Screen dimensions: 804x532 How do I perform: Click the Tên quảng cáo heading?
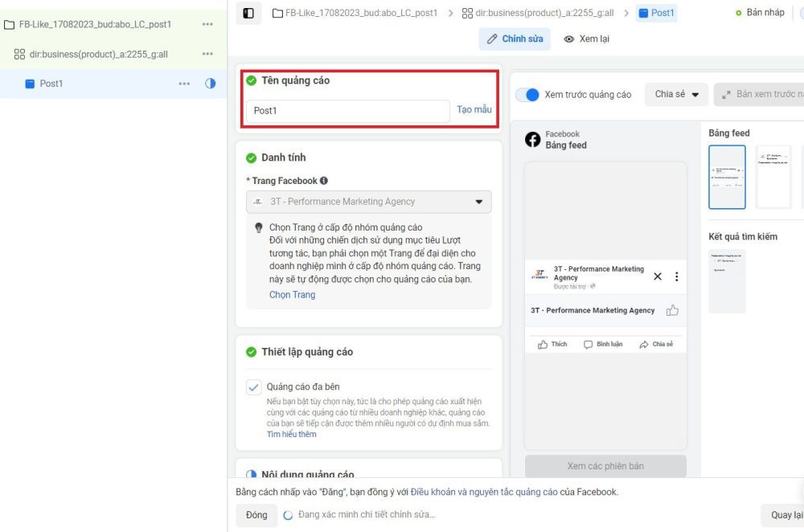[295, 80]
